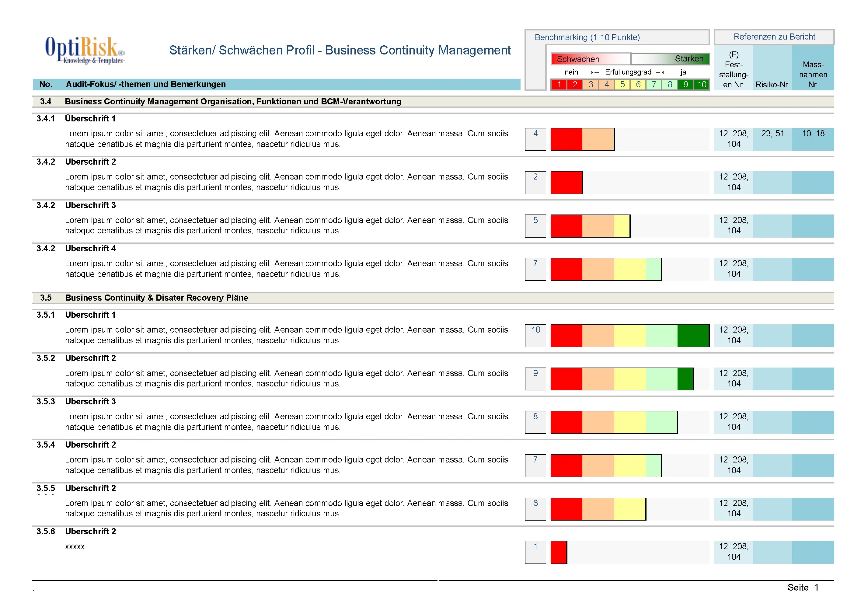Click the xxxxx placeholder text under 3.5.6
Screen dimensions: 868x614
click(x=75, y=547)
